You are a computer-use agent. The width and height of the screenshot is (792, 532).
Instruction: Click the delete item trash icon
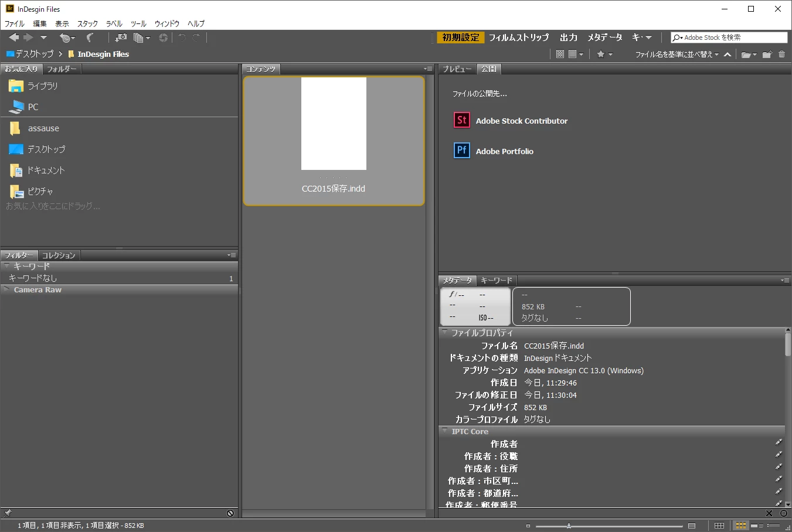coord(781,54)
